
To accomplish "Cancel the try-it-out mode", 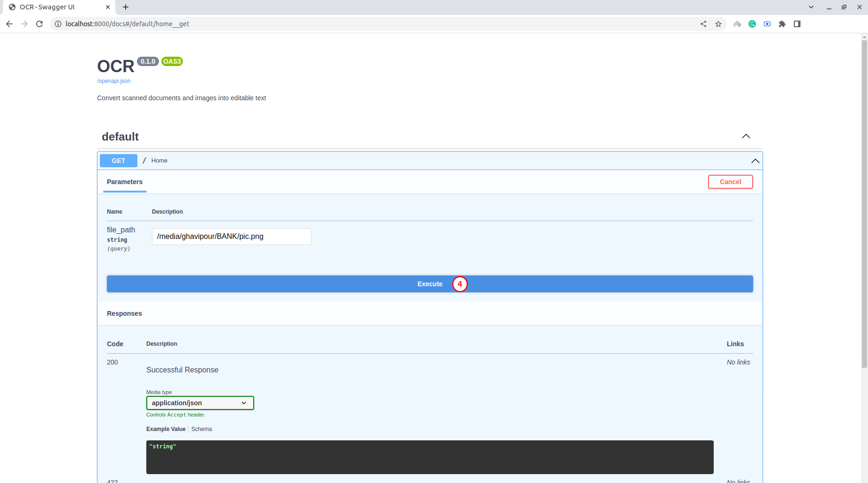I will point(731,182).
